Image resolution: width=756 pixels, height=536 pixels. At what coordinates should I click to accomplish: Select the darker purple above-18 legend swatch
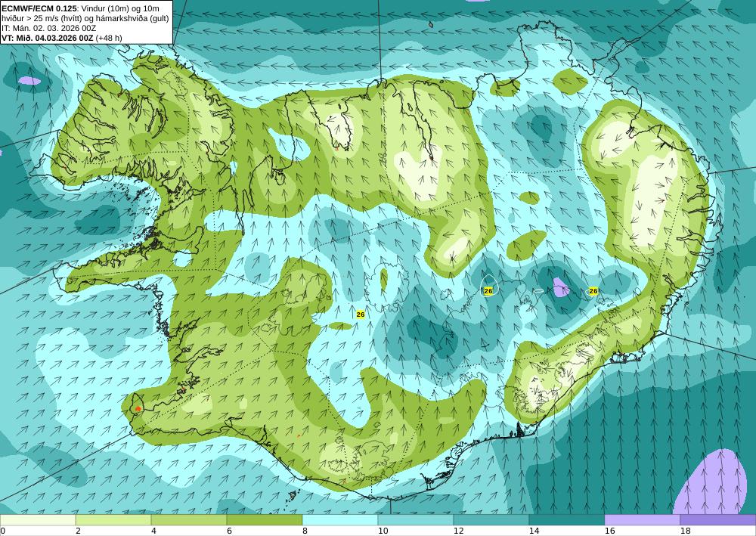point(718,520)
